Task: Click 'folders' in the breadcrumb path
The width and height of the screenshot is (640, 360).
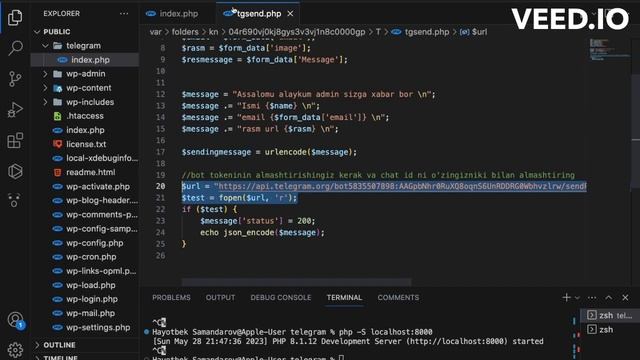Action: (x=185, y=32)
